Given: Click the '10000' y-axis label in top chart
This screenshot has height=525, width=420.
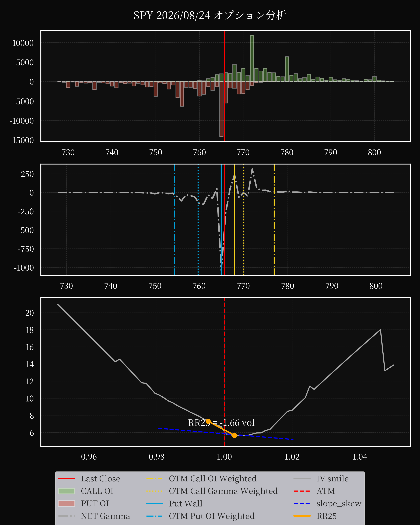Looking at the screenshot, I should [x=23, y=43].
